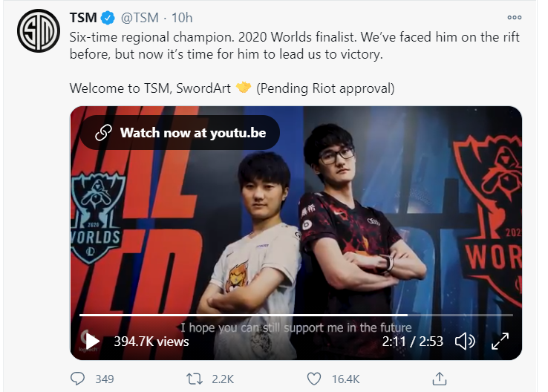Open the share tweet upload icon
This screenshot has width=548, height=392.
tap(440, 379)
